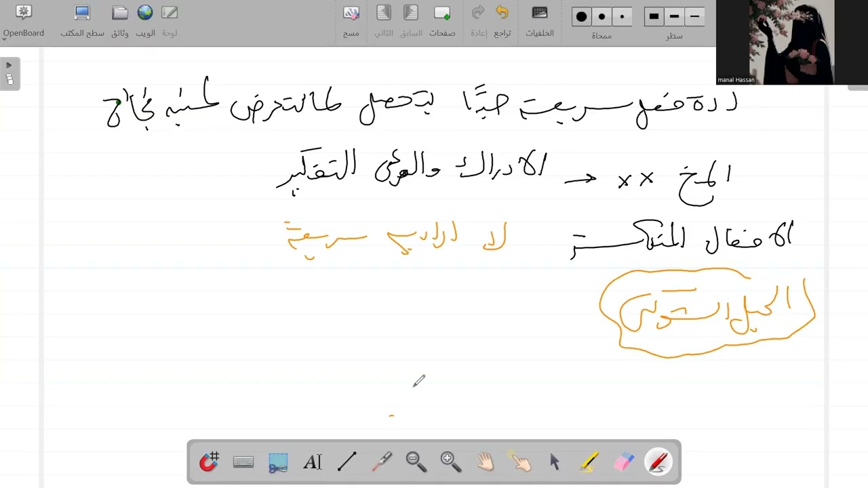
Task: Select the capture part of page tool
Action: tap(278, 462)
